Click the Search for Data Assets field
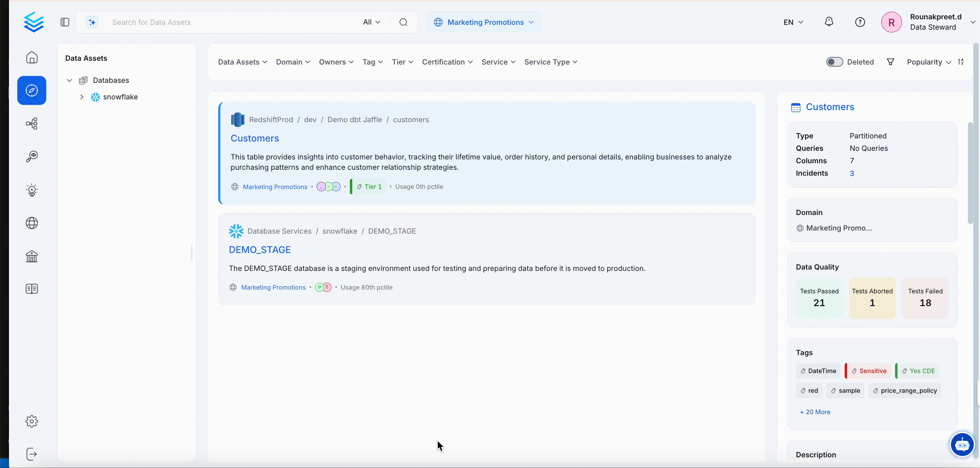 (x=228, y=22)
